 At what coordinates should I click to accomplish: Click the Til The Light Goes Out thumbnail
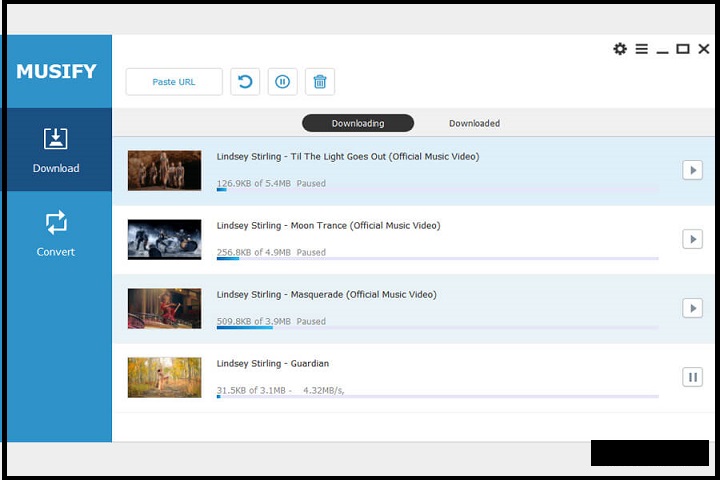pos(164,171)
